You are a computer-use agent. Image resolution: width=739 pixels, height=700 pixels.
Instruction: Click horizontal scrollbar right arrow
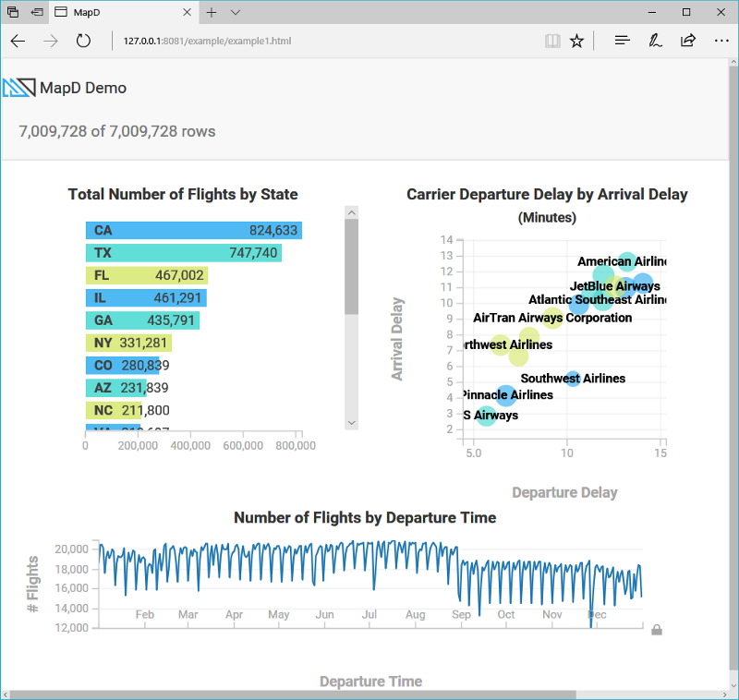pyautogui.click(x=725, y=694)
